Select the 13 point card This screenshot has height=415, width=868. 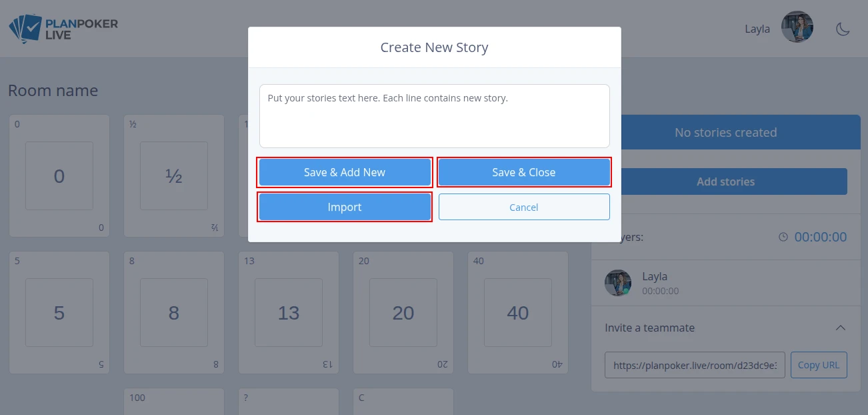289,313
